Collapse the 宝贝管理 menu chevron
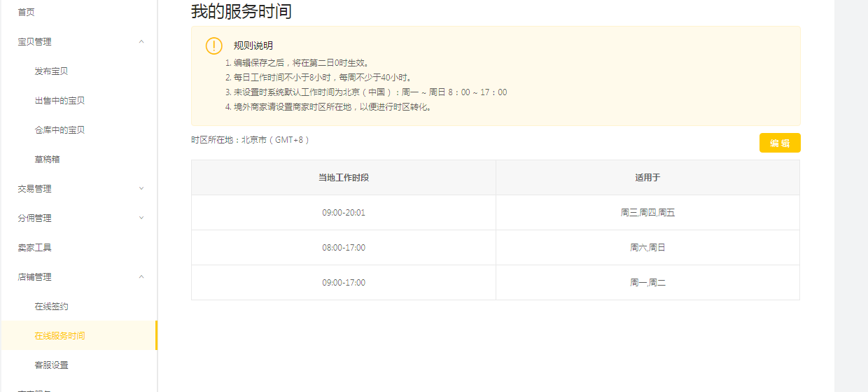Image resolution: width=868 pixels, height=392 pixels. point(141,42)
